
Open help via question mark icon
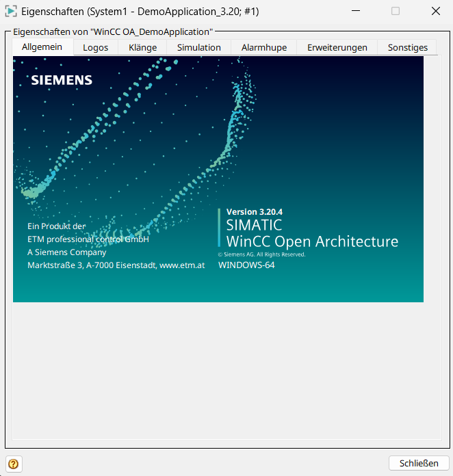click(x=14, y=464)
